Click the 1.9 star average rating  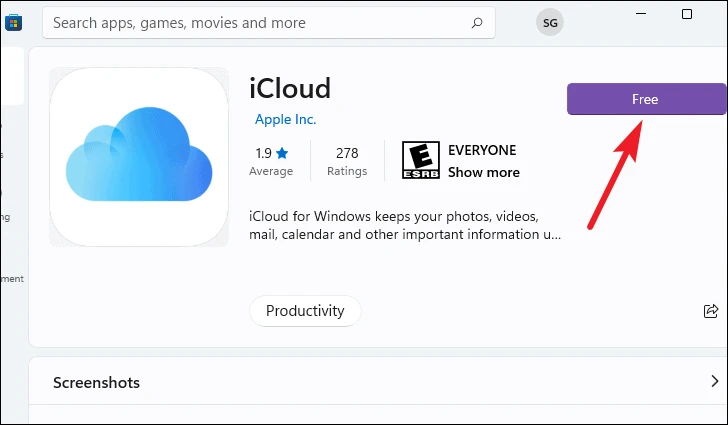[271, 161]
